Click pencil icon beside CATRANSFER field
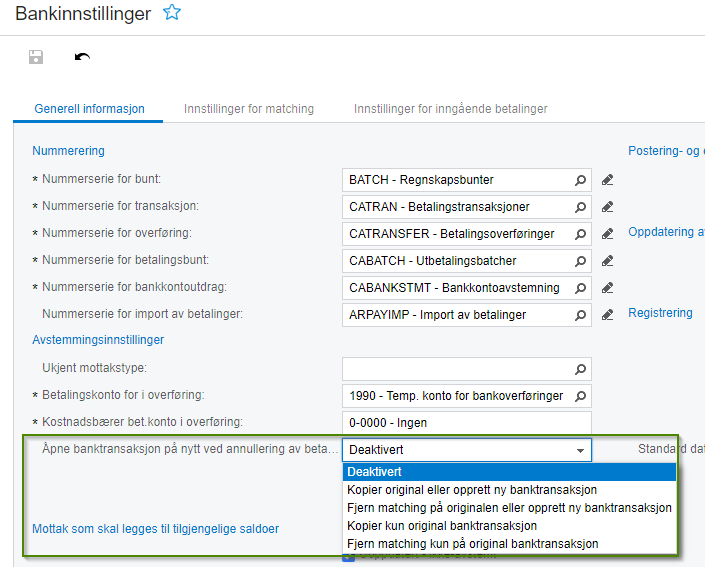The width and height of the screenshot is (705, 567). (608, 234)
